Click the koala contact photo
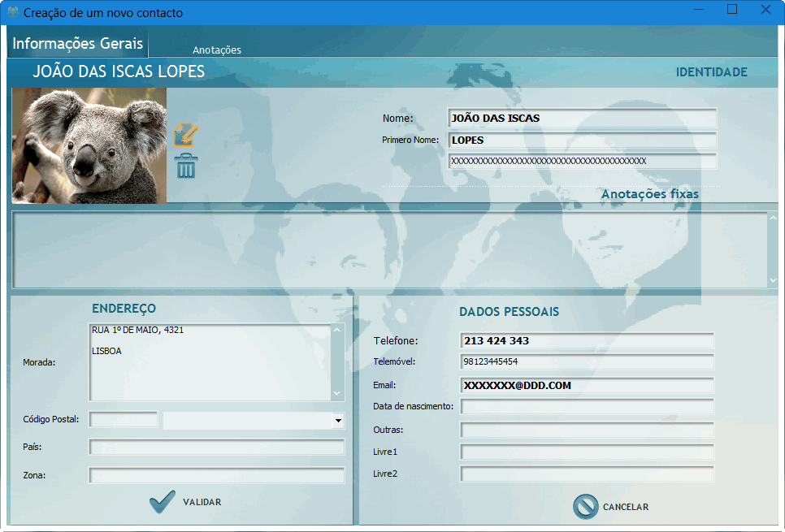Screen dimensions: 785x532 point(89,145)
